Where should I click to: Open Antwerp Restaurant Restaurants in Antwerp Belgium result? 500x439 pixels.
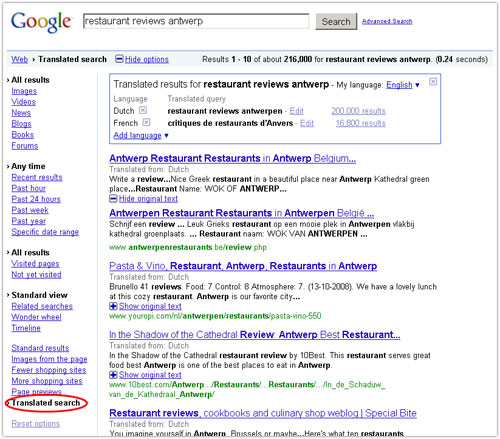(232, 158)
